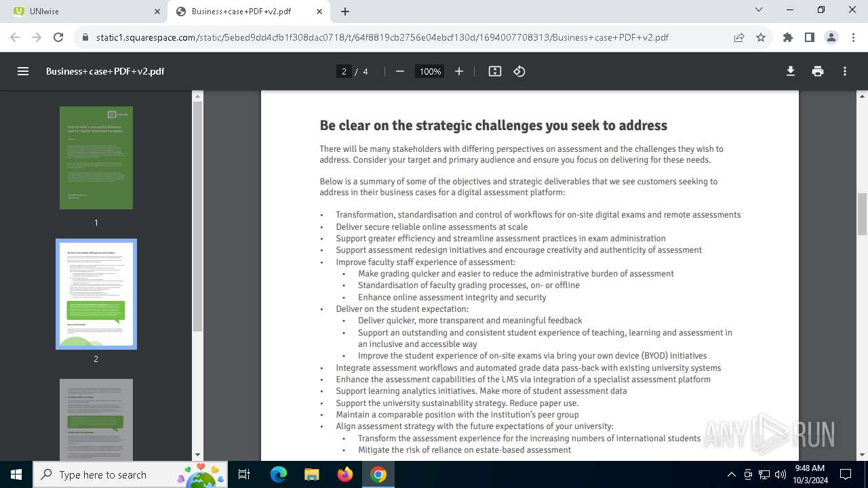Select page 2 thumbnail
868x488 pixels.
(x=96, y=294)
